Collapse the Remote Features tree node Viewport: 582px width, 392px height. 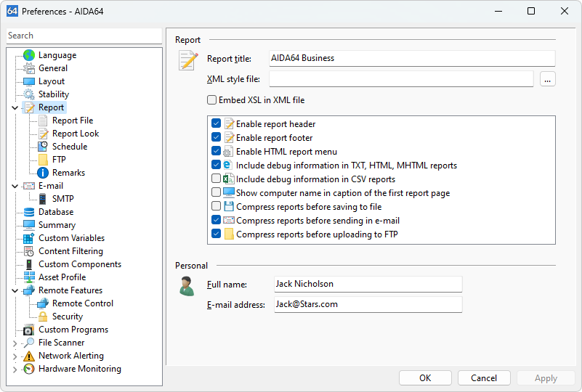(x=15, y=291)
